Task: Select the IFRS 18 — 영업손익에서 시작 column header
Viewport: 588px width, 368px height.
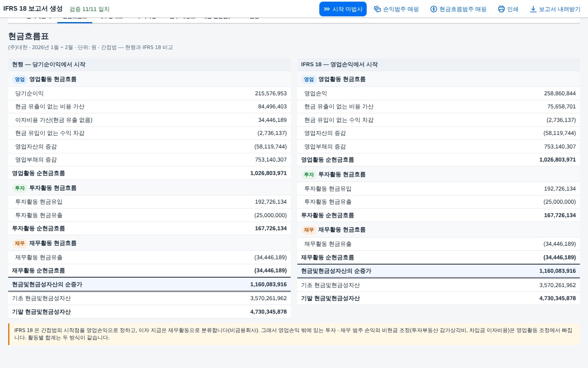Action: tap(439, 65)
